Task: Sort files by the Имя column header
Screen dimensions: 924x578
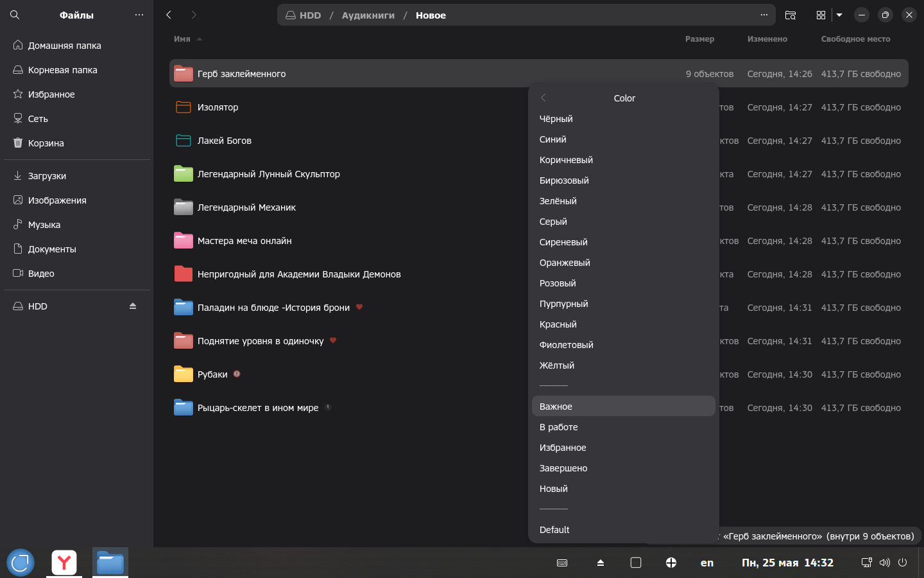Action: click(x=182, y=39)
